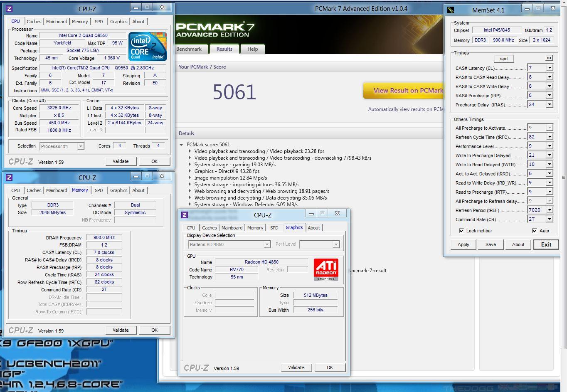Open RAS# to CAS# Write Delay dropdown
The width and height of the screenshot is (567, 392).
pyautogui.click(x=550, y=86)
